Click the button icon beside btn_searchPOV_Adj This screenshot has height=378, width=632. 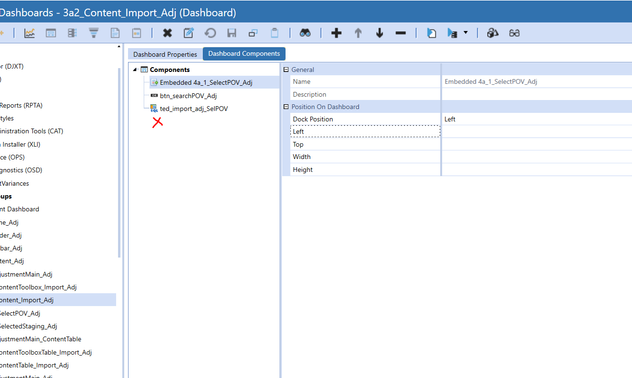click(x=154, y=96)
